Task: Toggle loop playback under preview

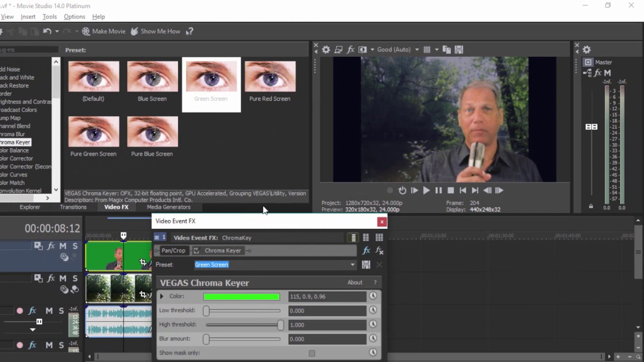Action: coord(403,191)
